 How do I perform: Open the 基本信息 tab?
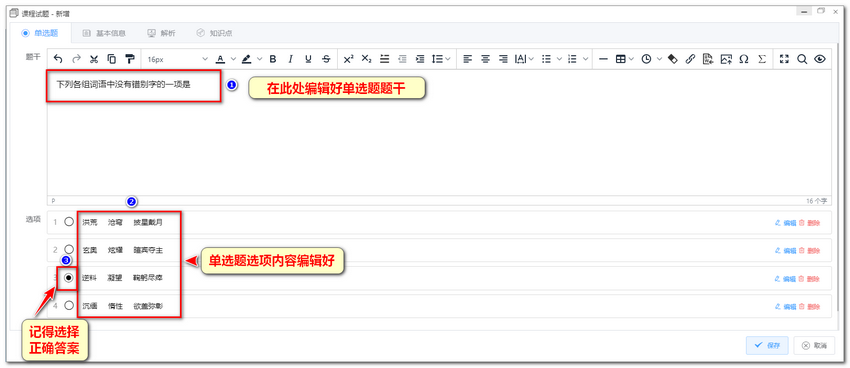coord(104,33)
